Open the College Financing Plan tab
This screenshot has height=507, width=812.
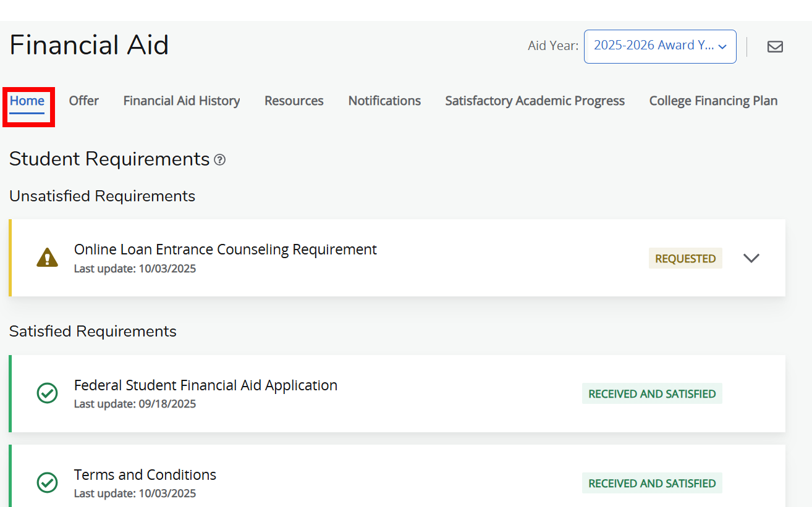tap(713, 101)
